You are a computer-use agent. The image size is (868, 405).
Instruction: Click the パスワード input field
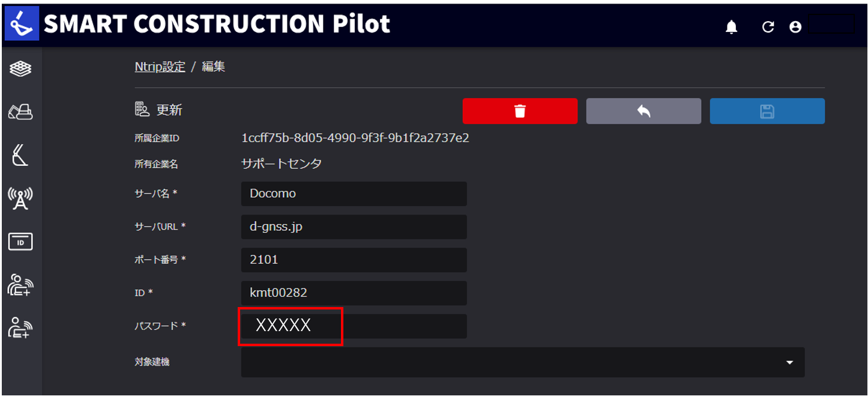click(354, 326)
